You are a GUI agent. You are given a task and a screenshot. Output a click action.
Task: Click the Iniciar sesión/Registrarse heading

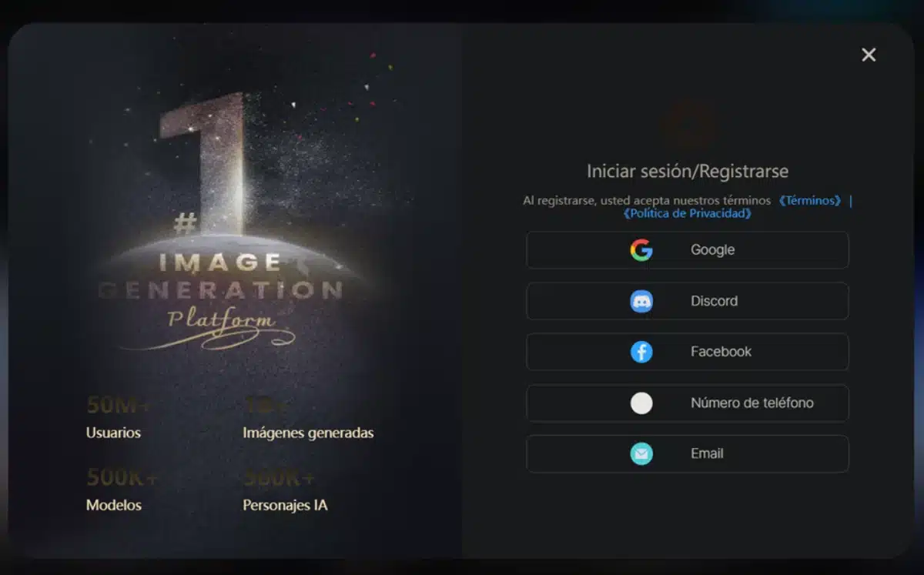coord(688,171)
